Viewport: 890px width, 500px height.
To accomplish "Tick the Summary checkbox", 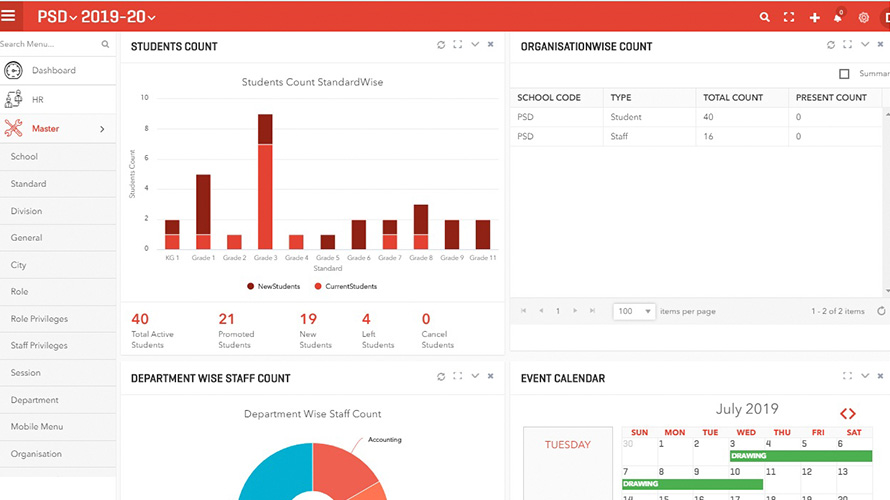I will (x=844, y=74).
